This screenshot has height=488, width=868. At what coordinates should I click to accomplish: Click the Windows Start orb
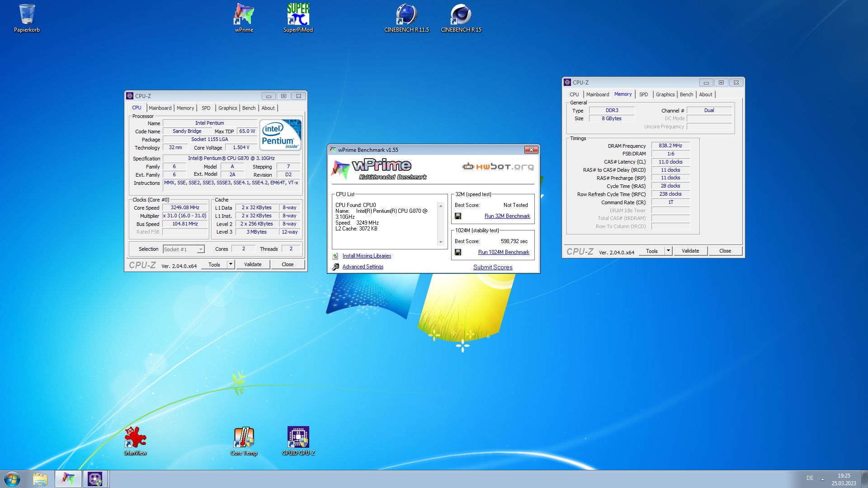click(12, 479)
